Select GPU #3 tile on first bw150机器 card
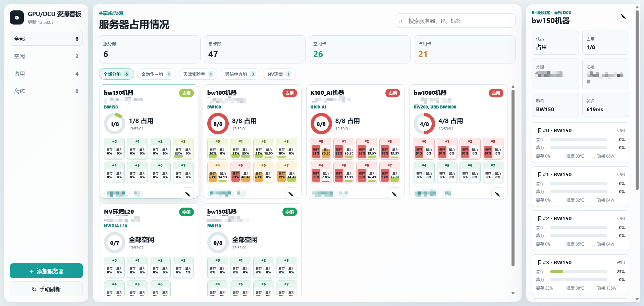Image resolution: width=644 pixels, height=306 pixels. (183, 148)
